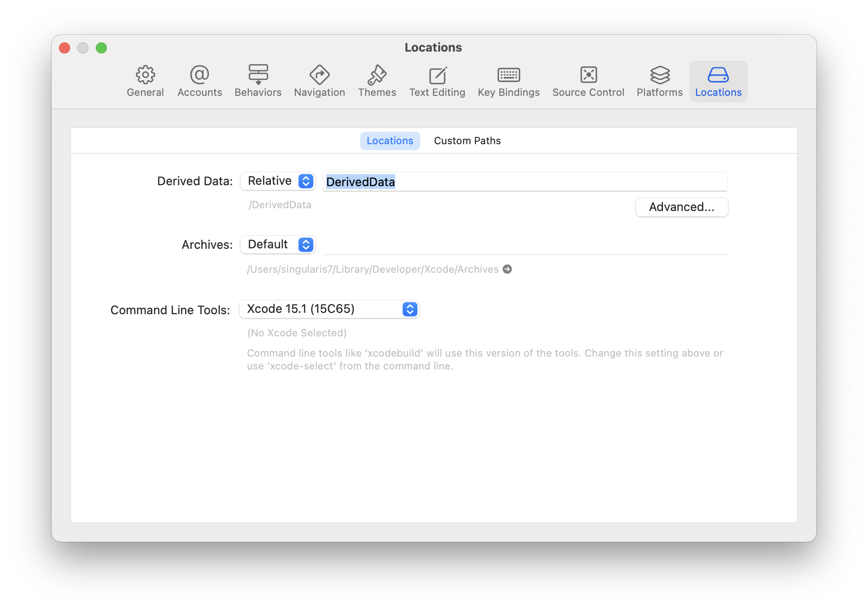Close the Locations settings window

pos(65,48)
